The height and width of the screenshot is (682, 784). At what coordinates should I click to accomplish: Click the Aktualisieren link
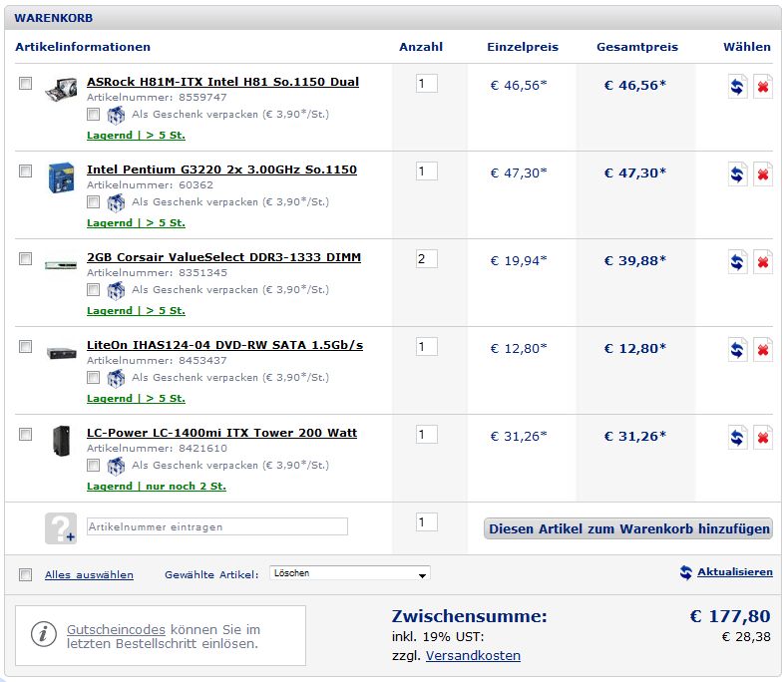[x=735, y=572]
